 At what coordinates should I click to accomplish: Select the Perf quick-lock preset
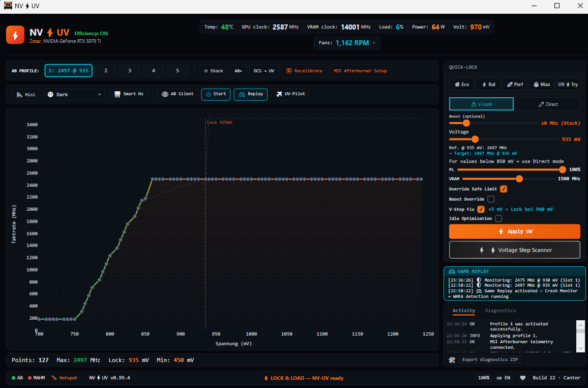(x=515, y=85)
